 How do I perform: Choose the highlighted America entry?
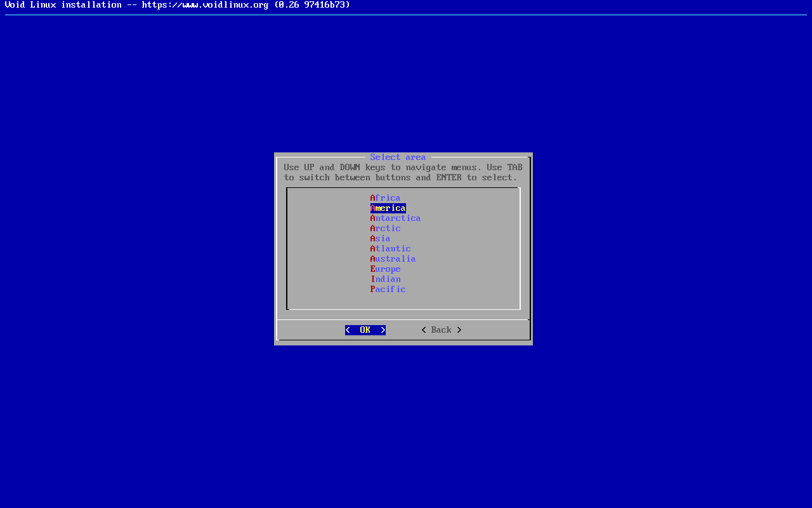tap(388, 208)
